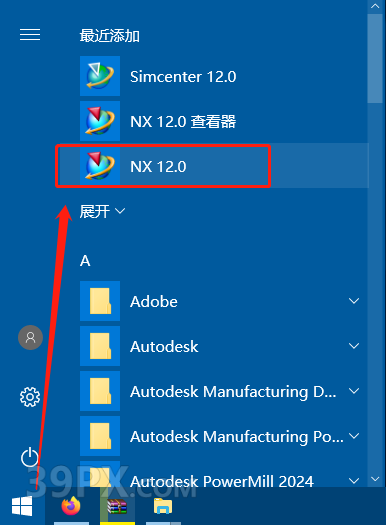This screenshot has width=386, height=525.
Task: Click the letter A section header
Action: [85, 261]
